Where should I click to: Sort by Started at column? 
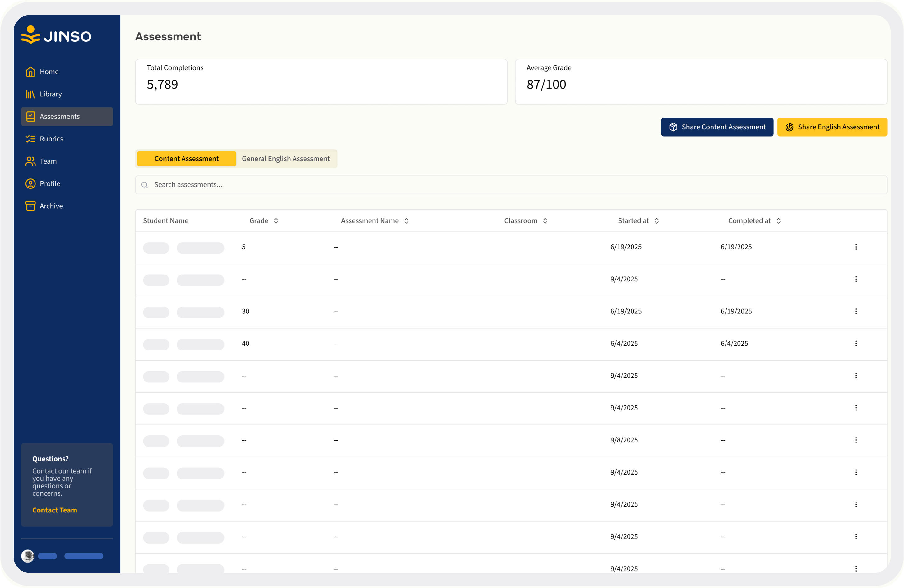[x=656, y=221]
